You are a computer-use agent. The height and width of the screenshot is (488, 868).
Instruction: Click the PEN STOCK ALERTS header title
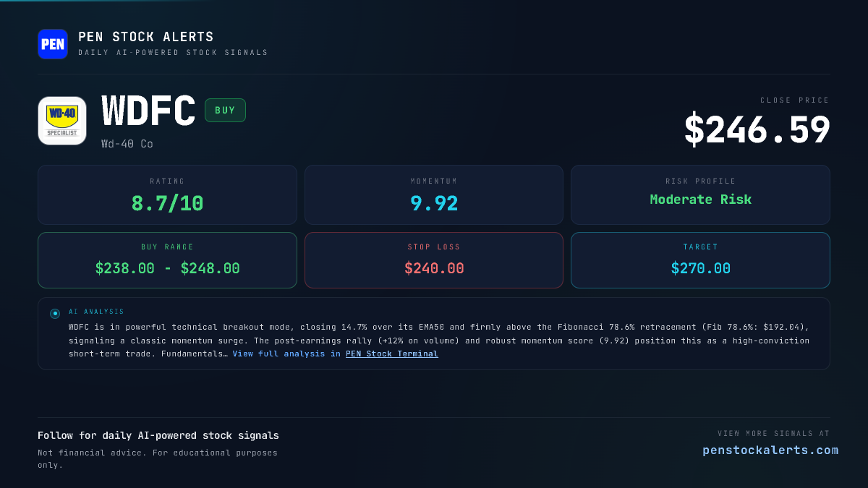[x=146, y=37]
